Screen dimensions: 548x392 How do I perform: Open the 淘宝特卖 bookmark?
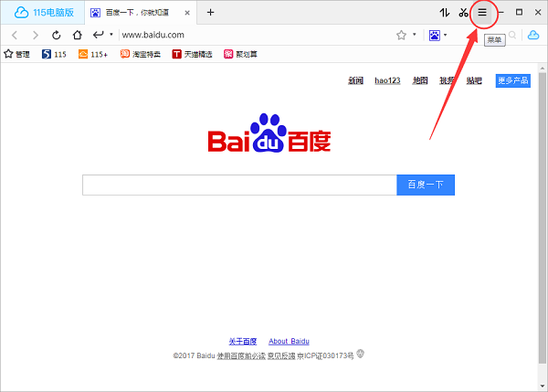[140, 54]
